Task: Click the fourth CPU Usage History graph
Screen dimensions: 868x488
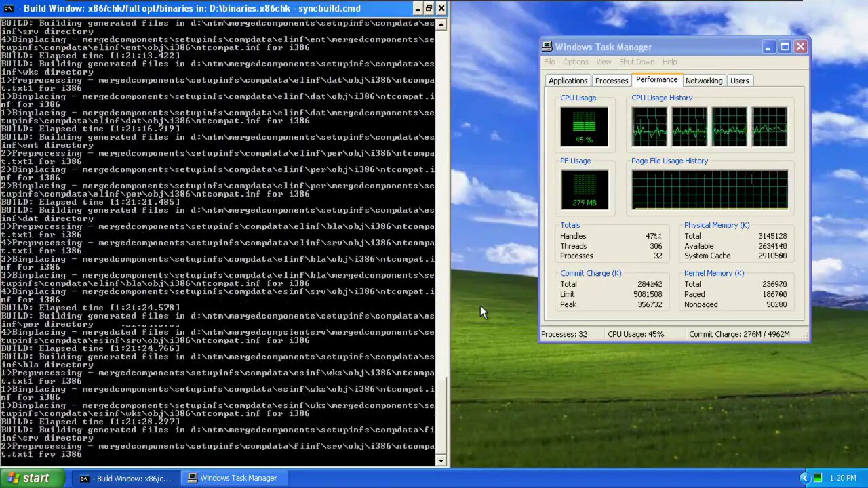Action: pyautogui.click(x=770, y=127)
